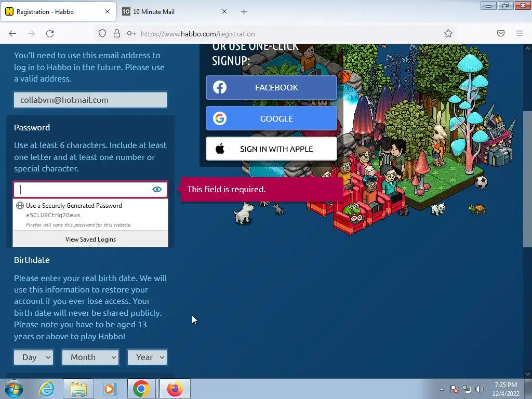
Task: Open the network status tray icon
Action: (x=467, y=389)
